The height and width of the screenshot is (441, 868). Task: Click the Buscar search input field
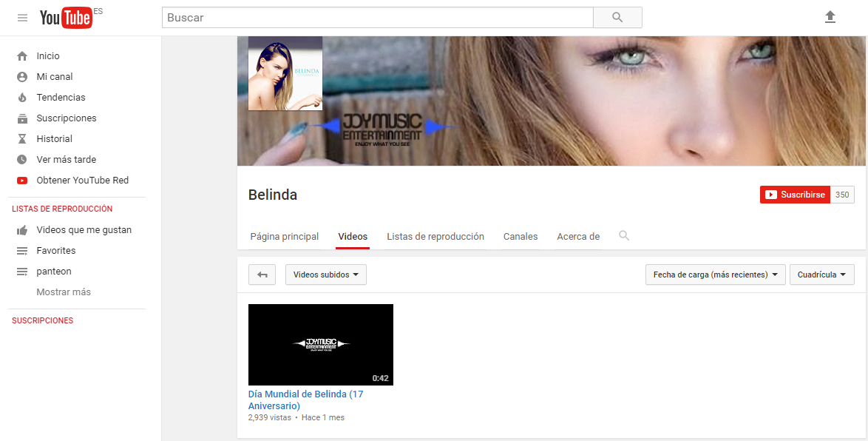click(x=377, y=18)
